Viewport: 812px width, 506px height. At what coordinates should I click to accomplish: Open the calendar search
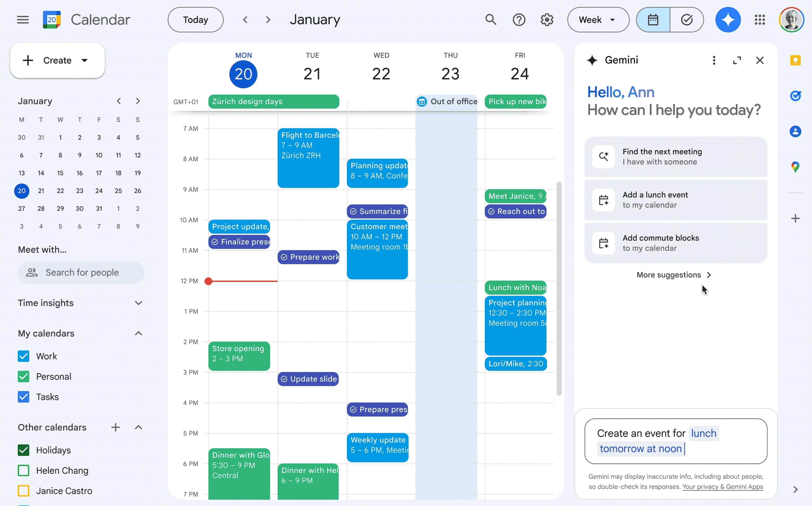491,20
